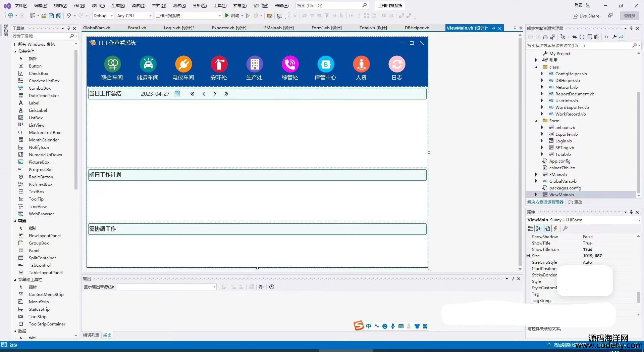This screenshot has width=644, height=352.
Task: Click the Refresh icon in Solution Explorer toolbar
Action: (582, 37)
